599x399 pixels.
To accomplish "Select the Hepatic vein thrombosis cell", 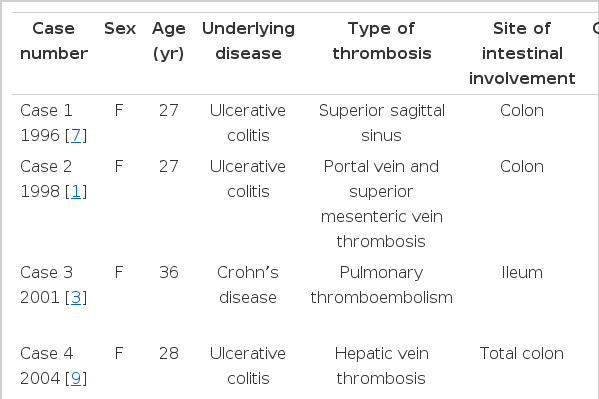I will [x=382, y=366].
